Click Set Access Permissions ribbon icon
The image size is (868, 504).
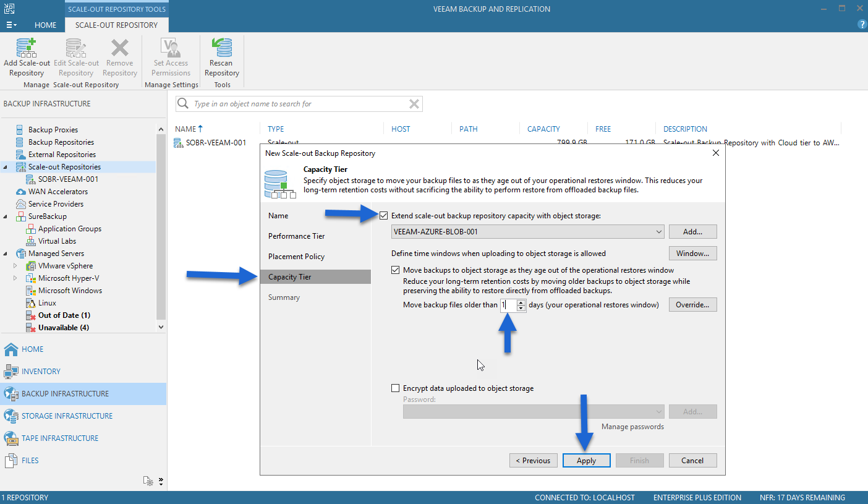point(171,48)
